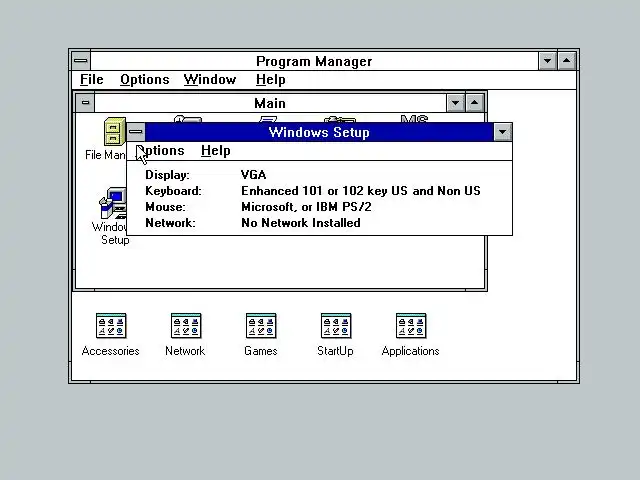Maximize the Main group window
Image resolution: width=640 pixels, height=480 pixels.
(x=474, y=102)
